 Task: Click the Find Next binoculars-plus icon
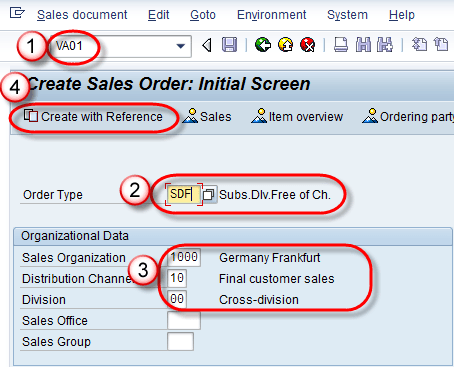(x=385, y=45)
